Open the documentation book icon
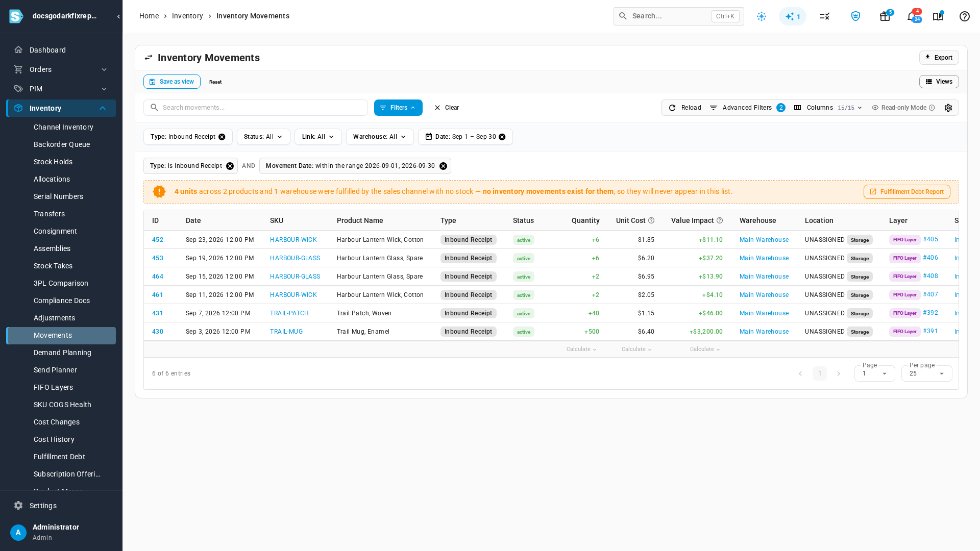This screenshot has width=980, height=551. pyautogui.click(x=938, y=16)
